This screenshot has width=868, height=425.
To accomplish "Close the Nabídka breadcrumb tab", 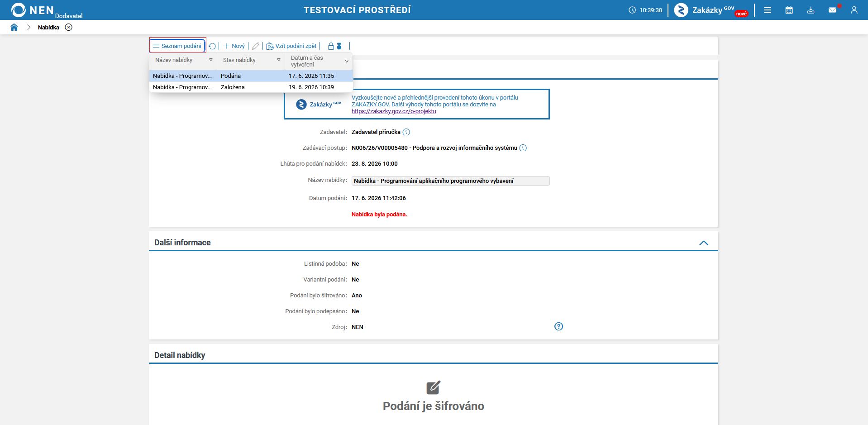I will [68, 27].
